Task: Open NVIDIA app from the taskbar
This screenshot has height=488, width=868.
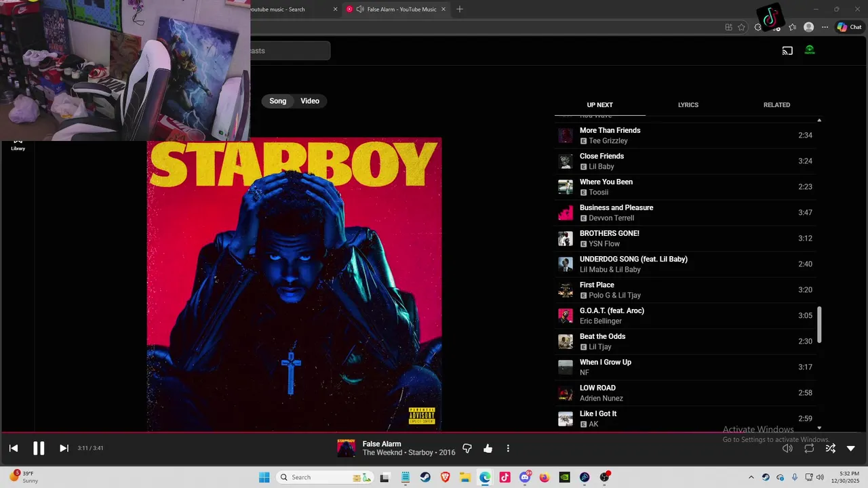Action: [564, 477]
